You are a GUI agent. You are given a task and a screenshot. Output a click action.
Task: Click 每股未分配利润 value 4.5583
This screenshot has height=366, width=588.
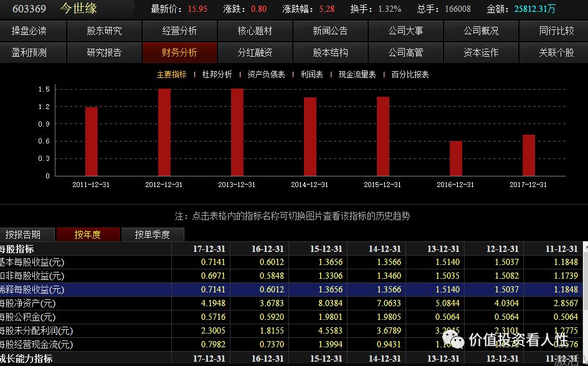pos(330,330)
